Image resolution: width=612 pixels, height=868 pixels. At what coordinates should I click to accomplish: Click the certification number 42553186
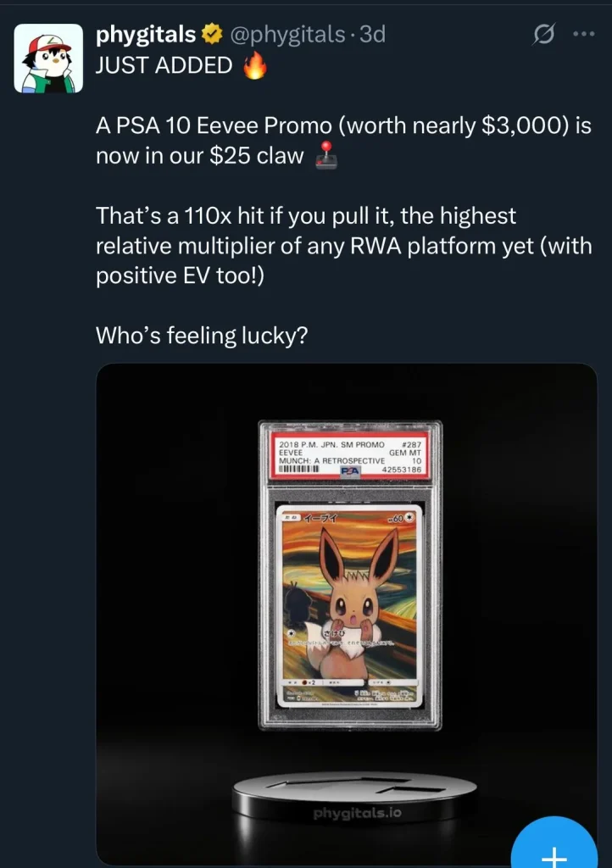click(x=401, y=470)
